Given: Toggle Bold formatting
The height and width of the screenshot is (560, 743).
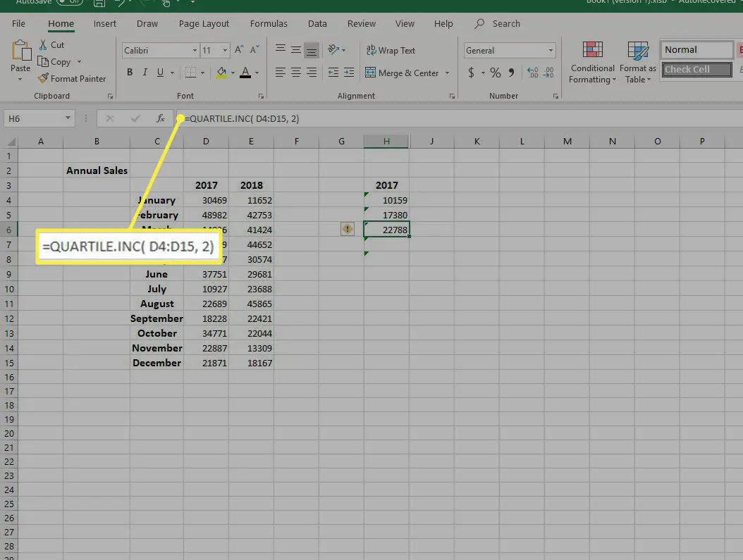Looking at the screenshot, I should pos(130,73).
